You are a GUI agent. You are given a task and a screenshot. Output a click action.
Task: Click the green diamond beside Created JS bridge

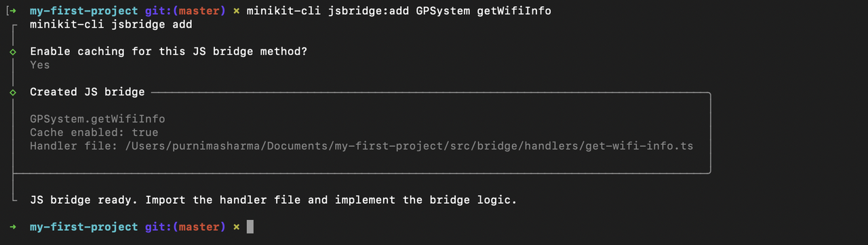coord(13,93)
